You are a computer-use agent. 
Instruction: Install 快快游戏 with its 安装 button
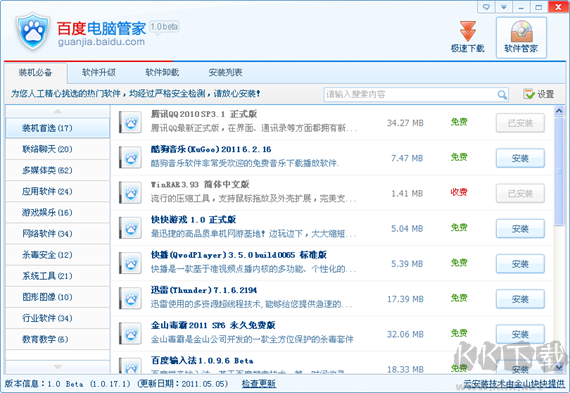(x=520, y=229)
